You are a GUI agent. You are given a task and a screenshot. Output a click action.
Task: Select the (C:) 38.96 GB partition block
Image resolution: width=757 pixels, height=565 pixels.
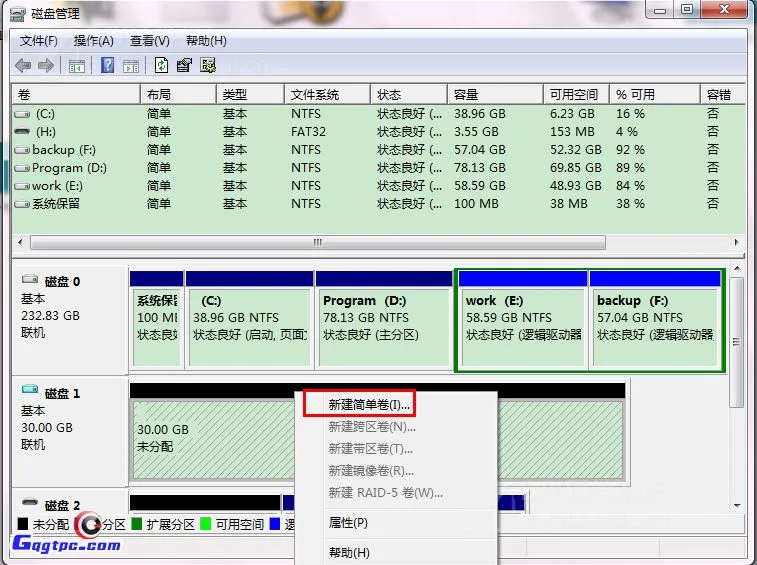point(250,320)
